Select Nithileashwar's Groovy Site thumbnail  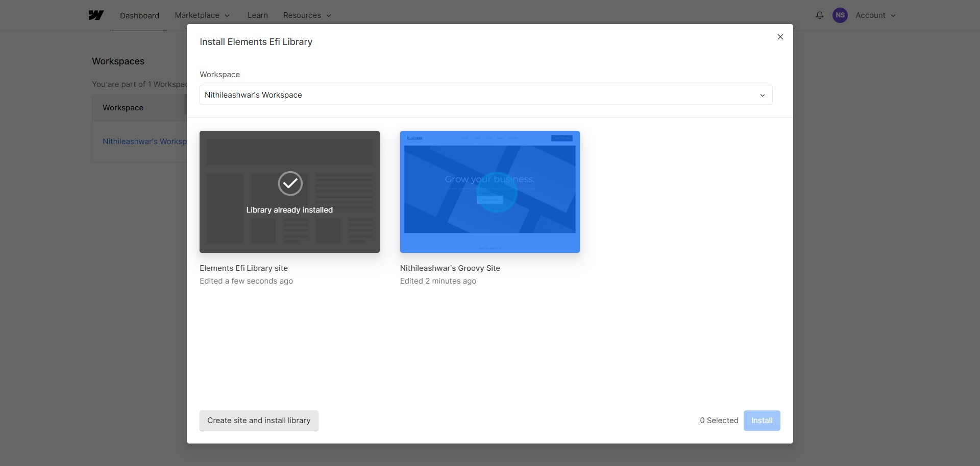(x=490, y=192)
